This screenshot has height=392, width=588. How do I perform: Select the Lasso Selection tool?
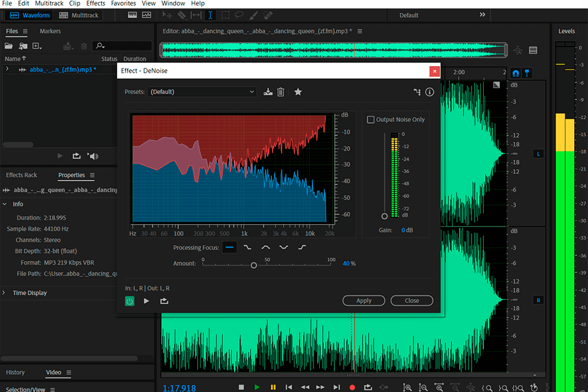click(x=239, y=15)
